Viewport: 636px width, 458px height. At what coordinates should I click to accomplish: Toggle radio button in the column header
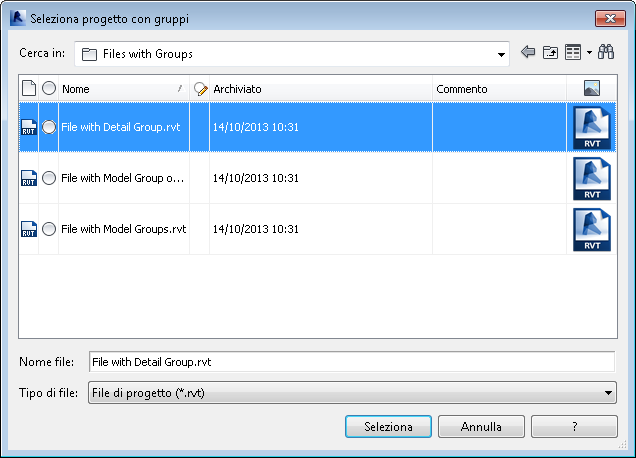point(49,89)
